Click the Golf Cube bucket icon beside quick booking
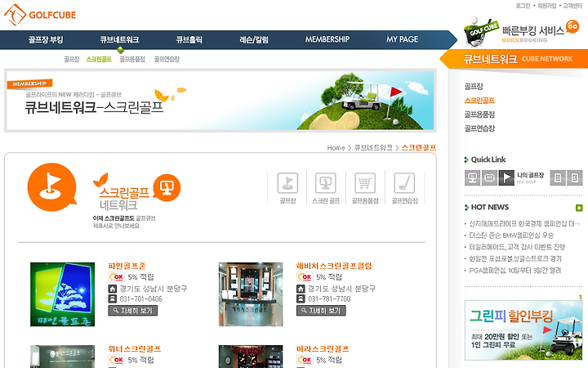Image resolution: width=588 pixels, height=368 pixels. tap(480, 32)
